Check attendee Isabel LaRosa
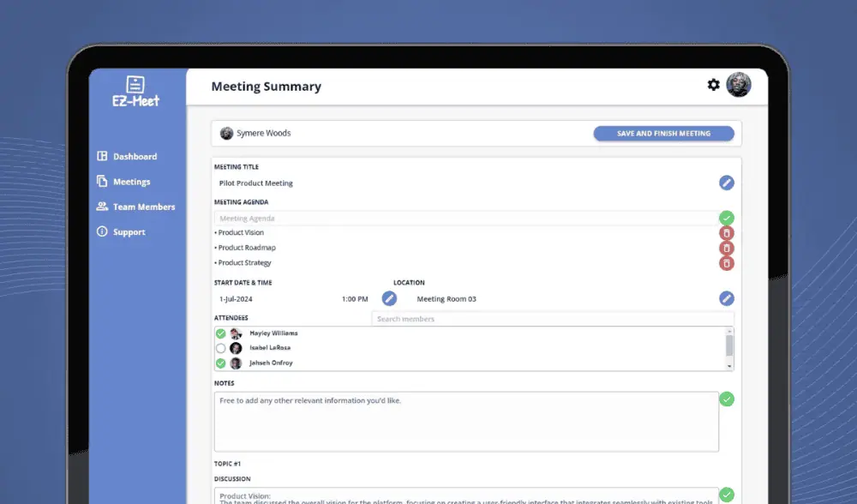 [221, 348]
